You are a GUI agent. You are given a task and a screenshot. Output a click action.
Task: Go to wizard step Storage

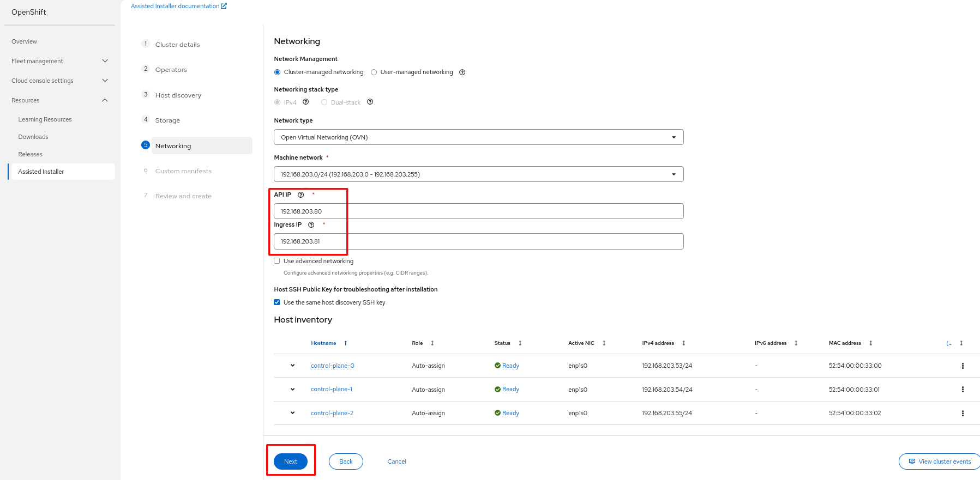point(167,120)
